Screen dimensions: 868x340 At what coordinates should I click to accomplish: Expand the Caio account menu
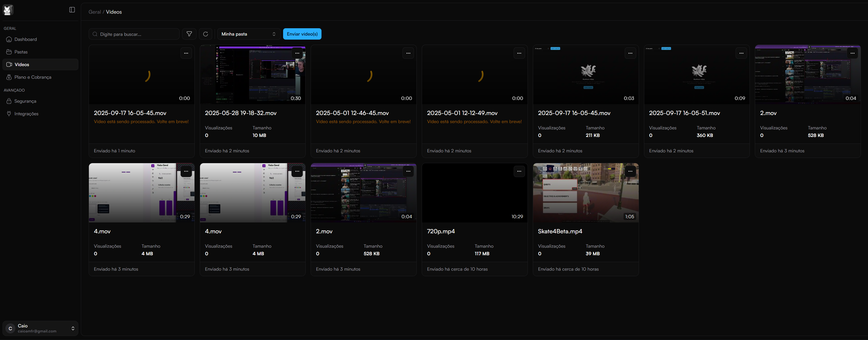tap(40, 329)
